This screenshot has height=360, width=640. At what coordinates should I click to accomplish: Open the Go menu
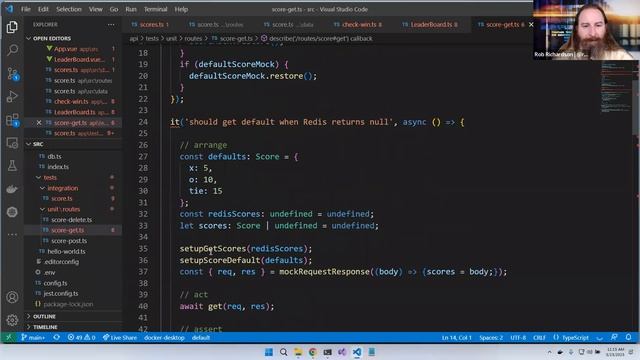pos(114,9)
